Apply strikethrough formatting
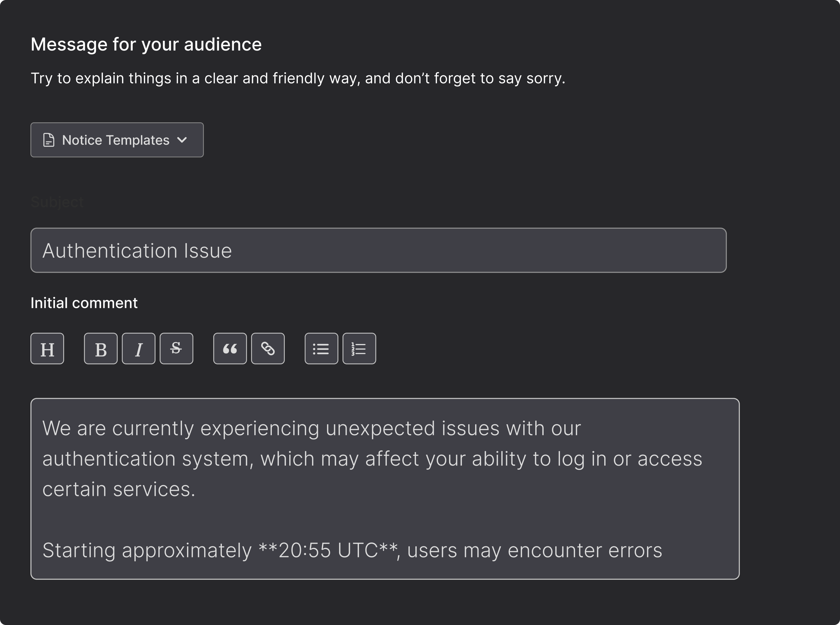The image size is (840, 625). click(x=176, y=348)
